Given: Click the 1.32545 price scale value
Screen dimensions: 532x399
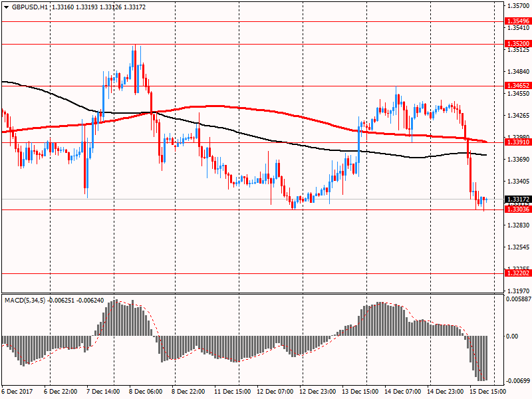Looking at the screenshot, I should [518, 247].
